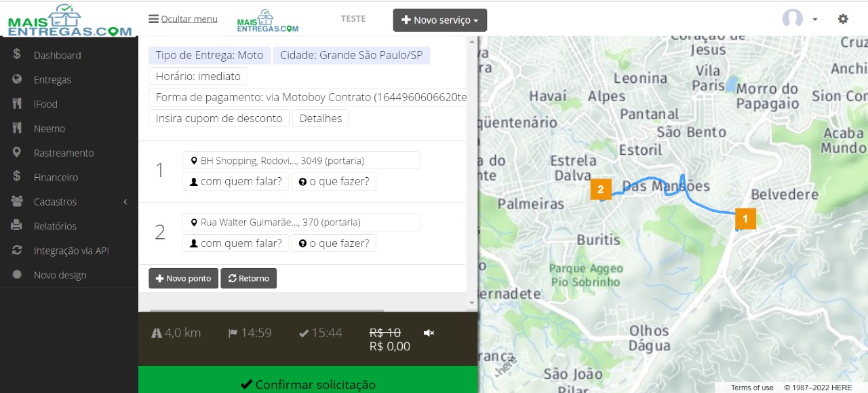
Task: Add a stop with Novo ponto
Action: [x=183, y=278]
